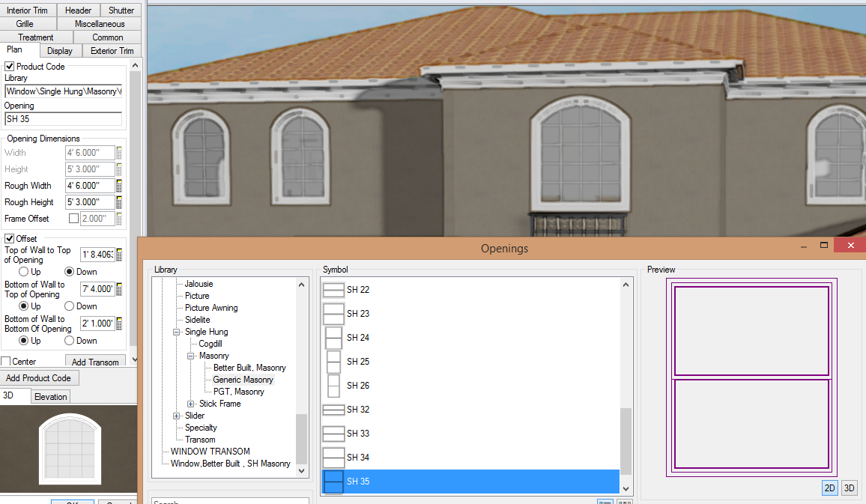Image resolution: width=866 pixels, height=504 pixels.
Task: Select the SH 33 window symbol icon
Action: (333, 434)
